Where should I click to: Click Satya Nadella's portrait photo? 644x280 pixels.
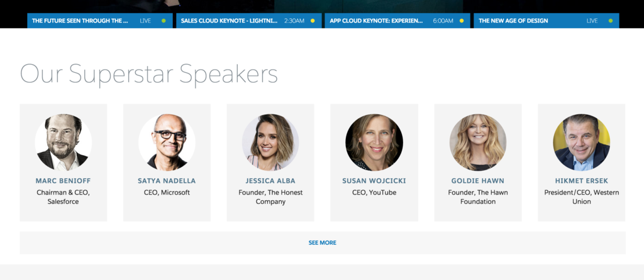click(x=167, y=143)
